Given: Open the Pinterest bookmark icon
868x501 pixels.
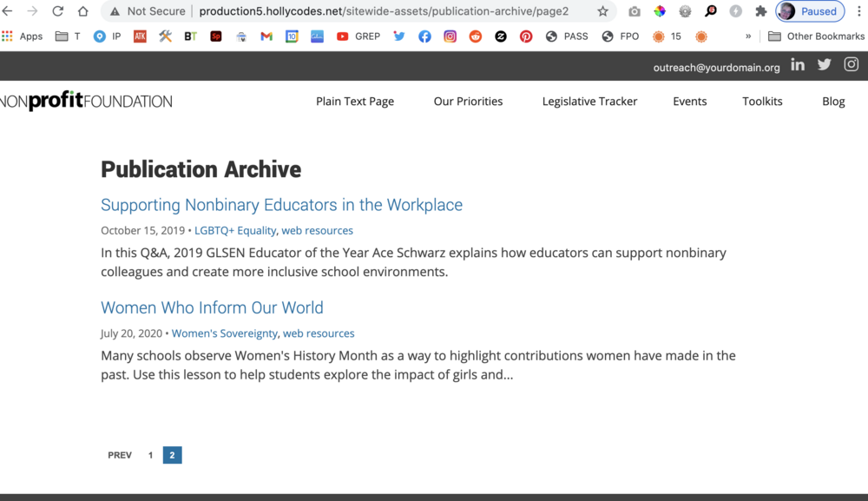Looking at the screenshot, I should (x=526, y=36).
